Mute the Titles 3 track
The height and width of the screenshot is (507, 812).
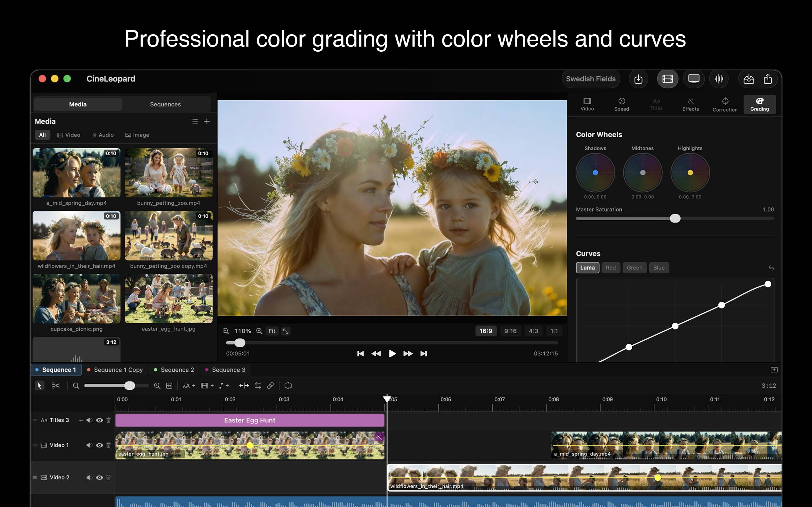tap(89, 420)
